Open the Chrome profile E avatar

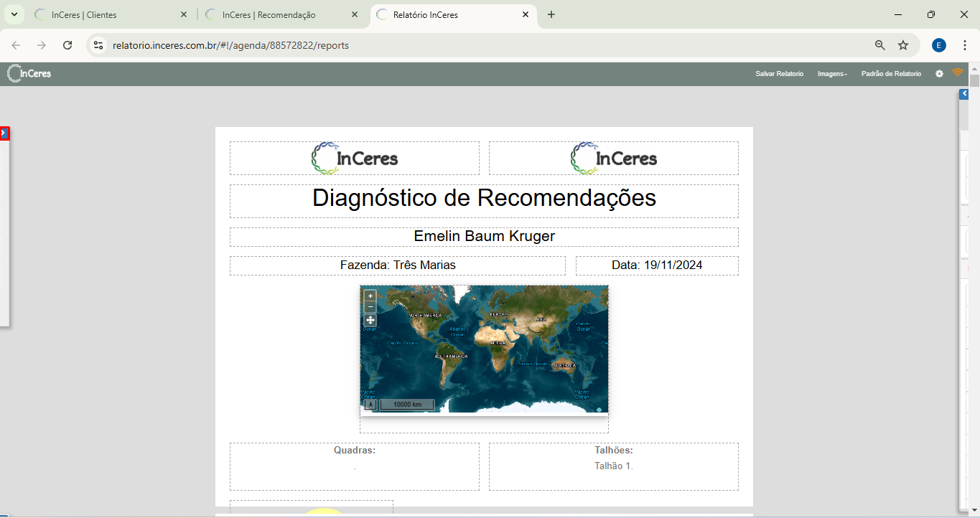pos(939,45)
